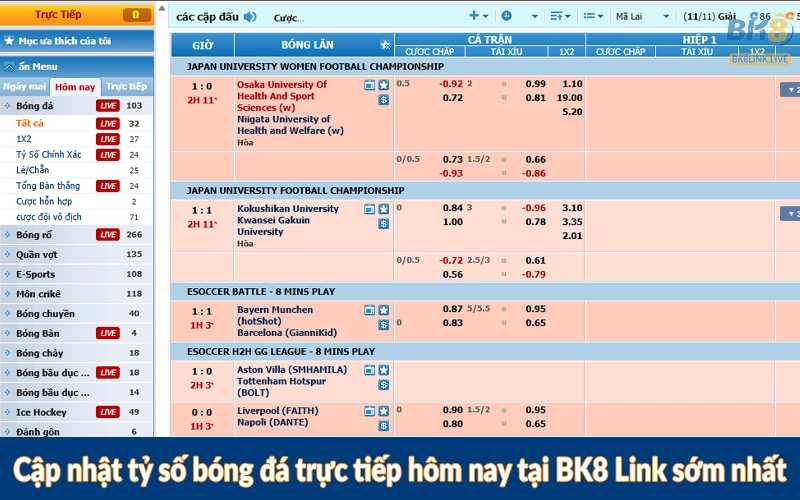Click LIVE badge next to Bóng rổ
The image size is (800, 500).
click(x=108, y=235)
